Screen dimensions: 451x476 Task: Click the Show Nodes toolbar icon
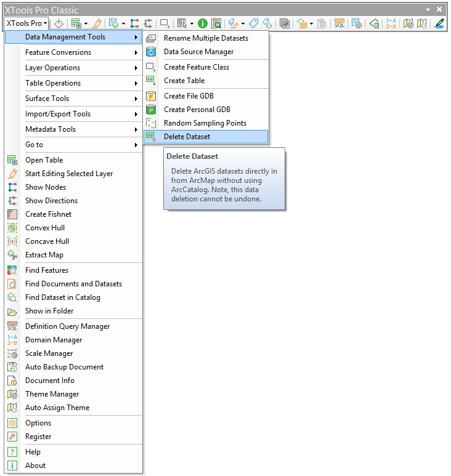pos(134,23)
